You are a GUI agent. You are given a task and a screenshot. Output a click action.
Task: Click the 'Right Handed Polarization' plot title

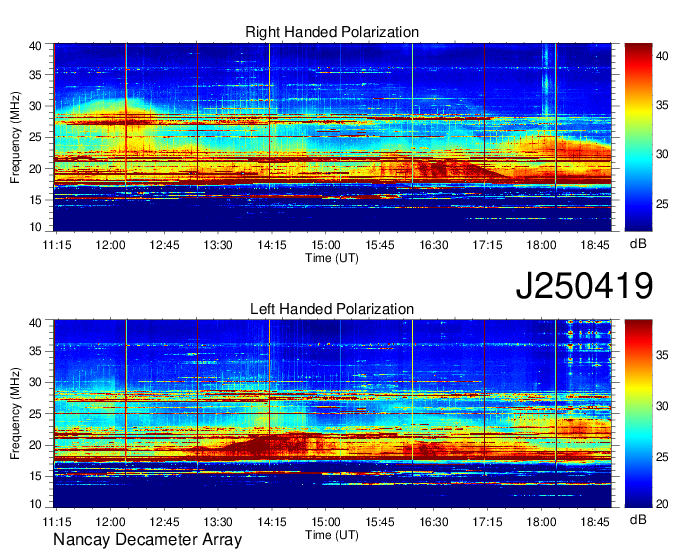coord(332,32)
